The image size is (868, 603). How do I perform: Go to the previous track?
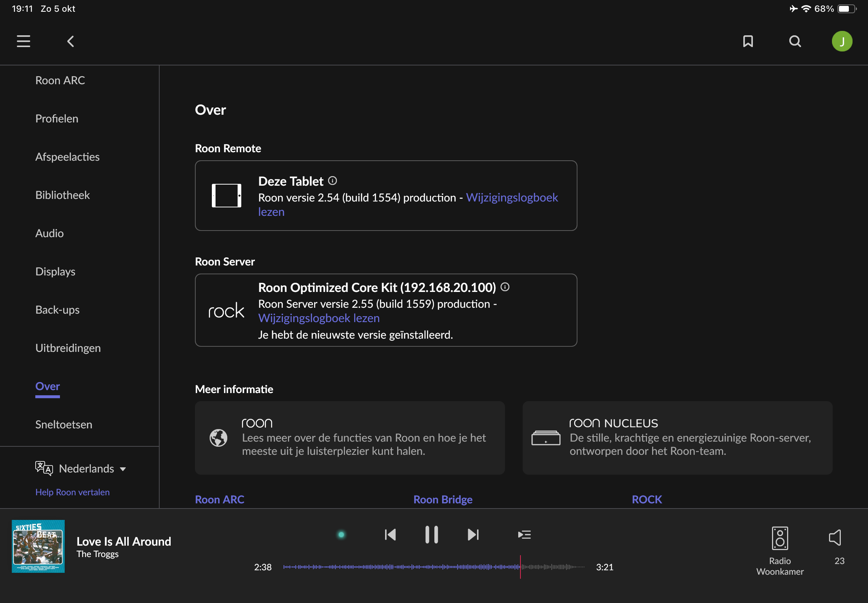pos(390,535)
